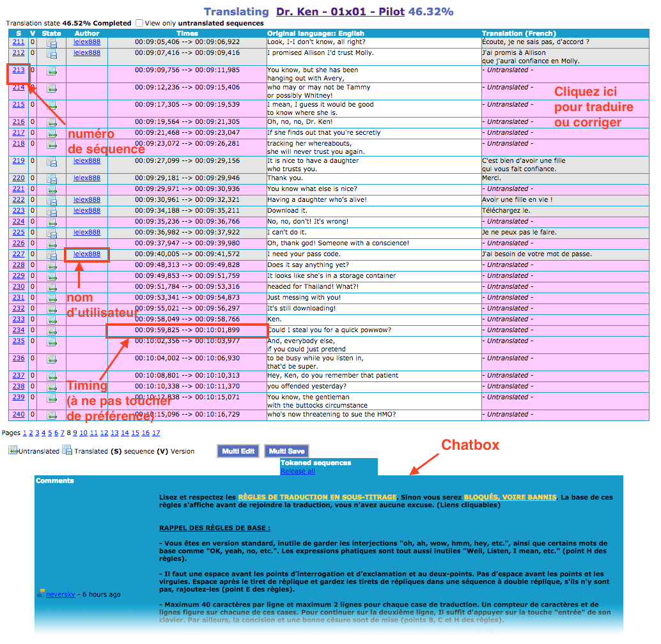Open lelex888 author link in row 219
The image size is (661, 644).
(87, 161)
